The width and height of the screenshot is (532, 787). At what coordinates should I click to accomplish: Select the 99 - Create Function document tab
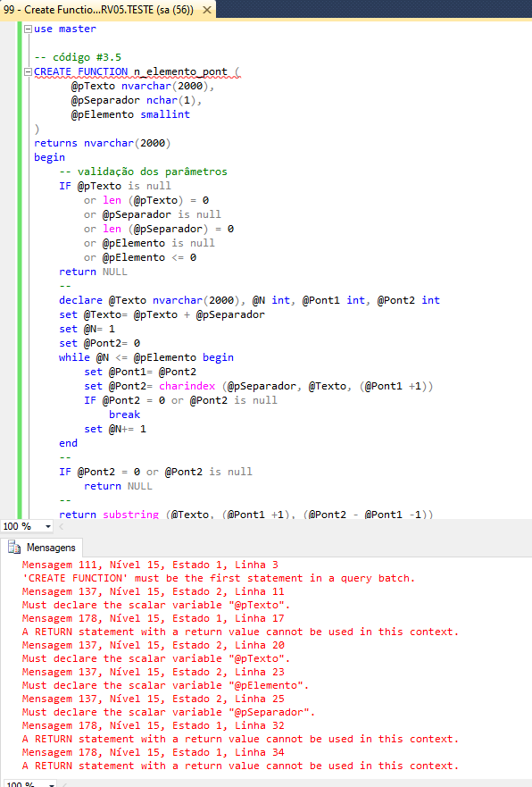(x=99, y=10)
